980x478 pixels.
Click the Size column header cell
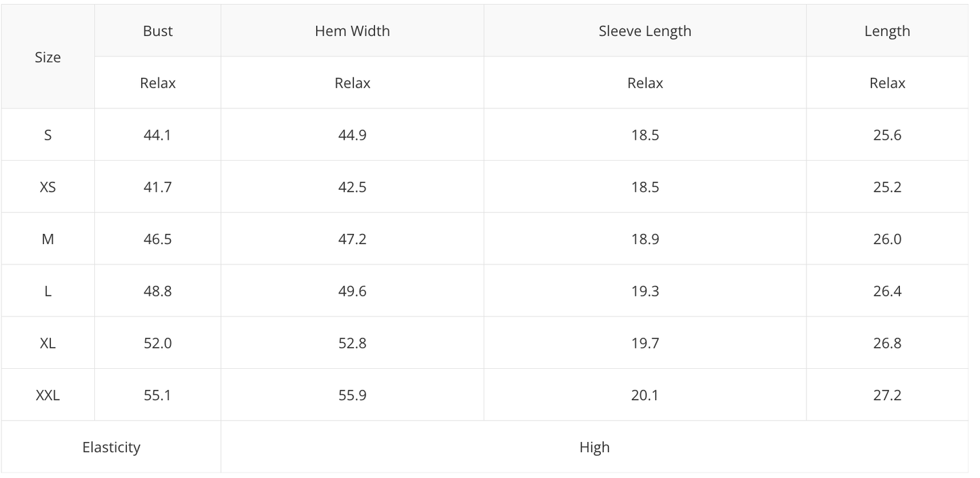click(x=47, y=58)
